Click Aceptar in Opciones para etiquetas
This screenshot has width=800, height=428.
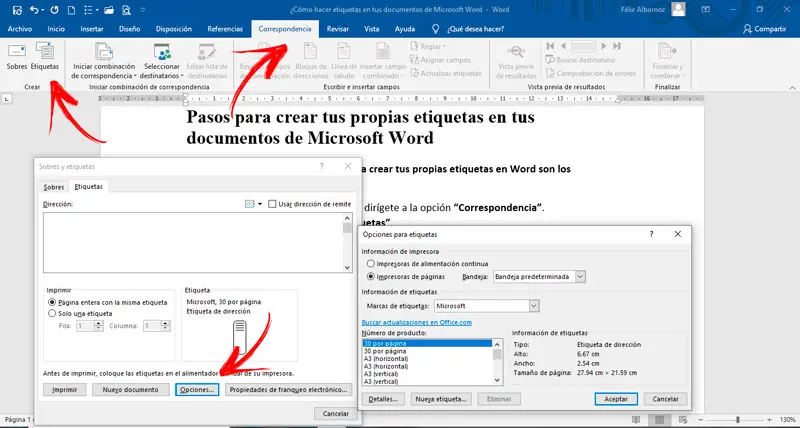coord(616,399)
